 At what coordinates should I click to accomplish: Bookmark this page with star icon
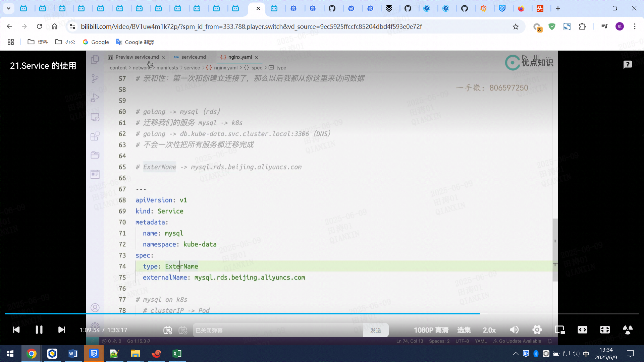[x=516, y=26]
